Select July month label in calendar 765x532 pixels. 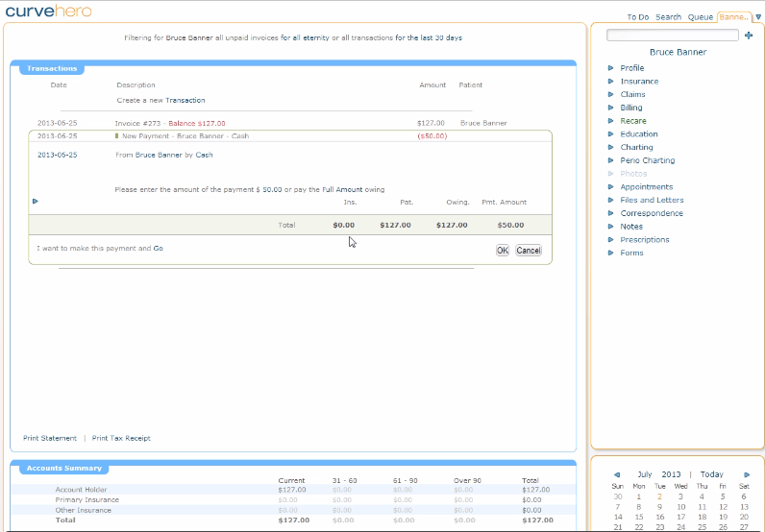pos(645,474)
